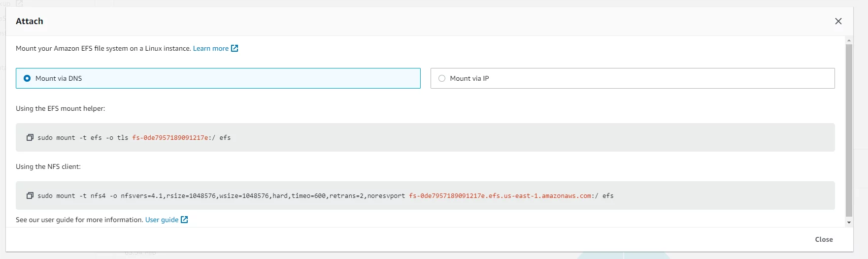This screenshot has height=259, width=868.
Task: Click file system ID fs-0de7957189091217e in EFS command
Action: (x=170, y=138)
